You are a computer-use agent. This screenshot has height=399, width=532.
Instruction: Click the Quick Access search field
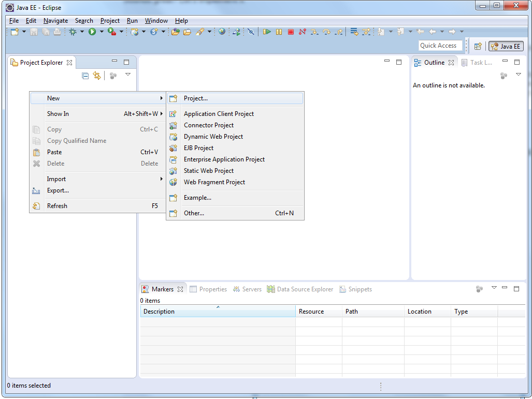440,46
